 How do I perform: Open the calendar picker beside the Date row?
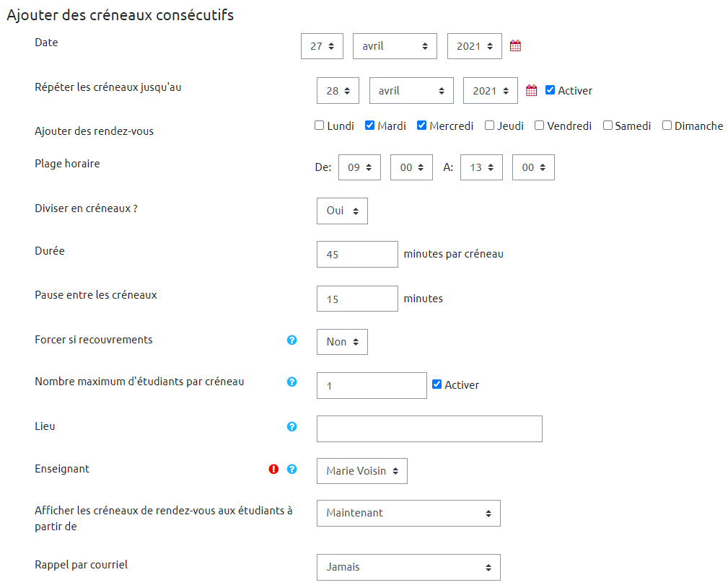coord(515,46)
